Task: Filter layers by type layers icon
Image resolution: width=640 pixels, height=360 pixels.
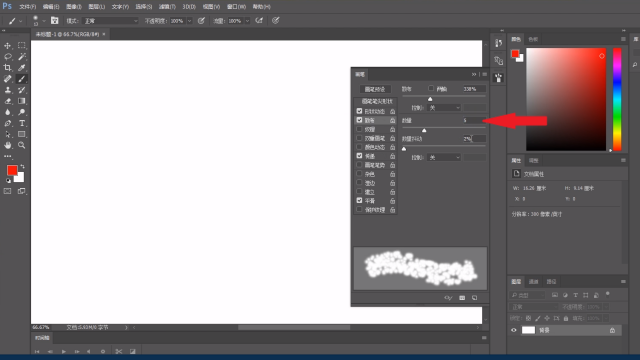Action: tap(576, 295)
